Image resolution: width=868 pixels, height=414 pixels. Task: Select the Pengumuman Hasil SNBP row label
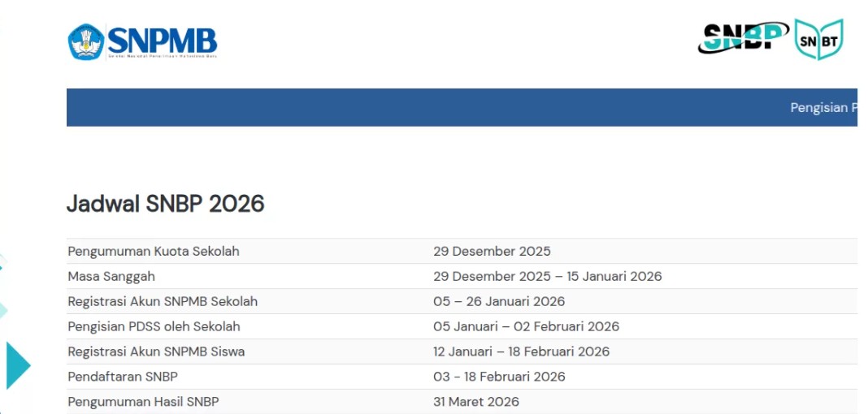[x=143, y=402]
